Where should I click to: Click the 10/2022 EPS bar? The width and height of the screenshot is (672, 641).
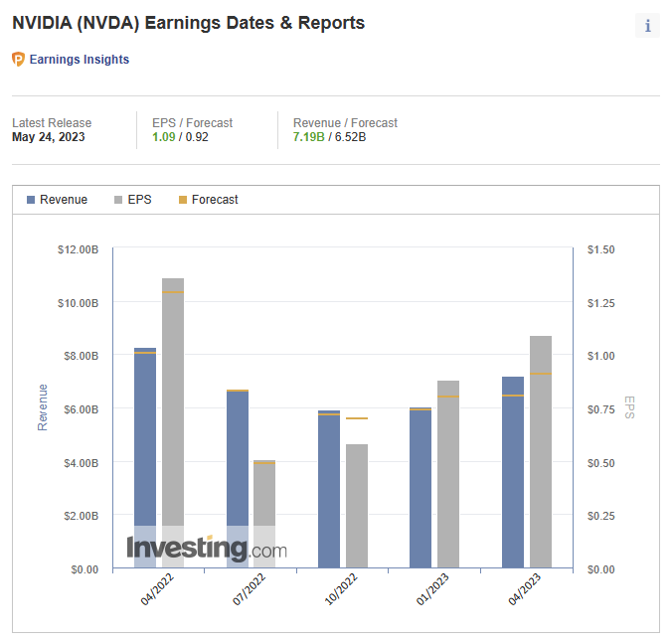click(x=357, y=506)
